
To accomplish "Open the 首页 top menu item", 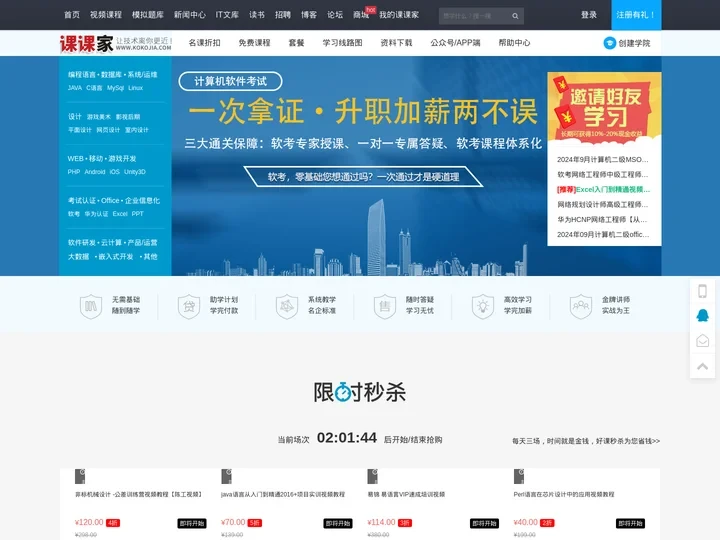I will click(72, 15).
